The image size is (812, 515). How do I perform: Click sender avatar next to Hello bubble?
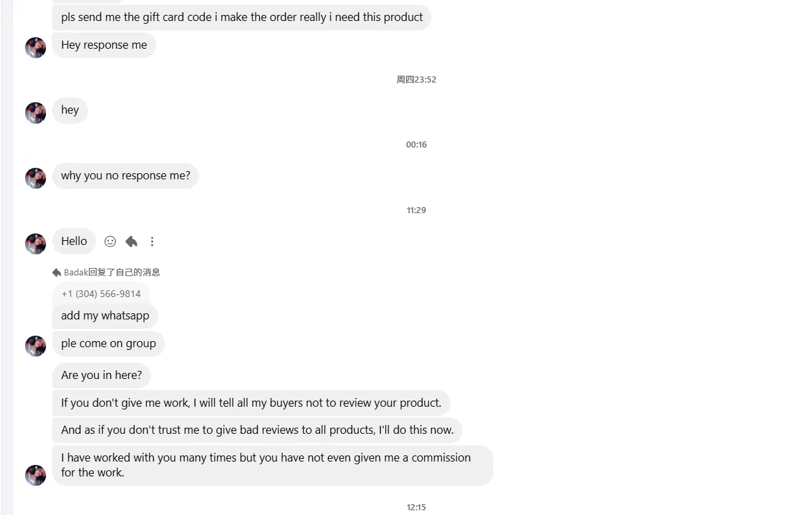click(x=35, y=244)
